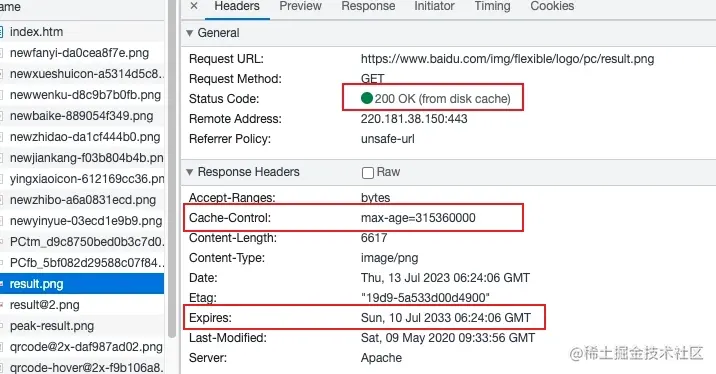716x374 pixels.
Task: Click the Accept-Ranges bytes value
Action: pos(375,198)
